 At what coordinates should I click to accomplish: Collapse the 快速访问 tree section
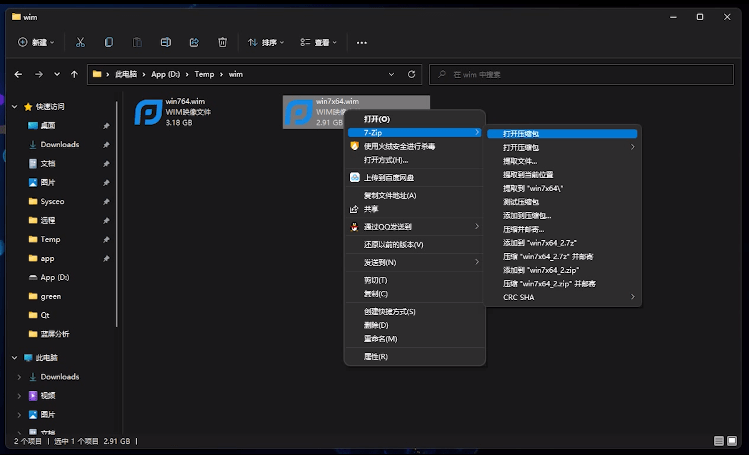coord(15,106)
